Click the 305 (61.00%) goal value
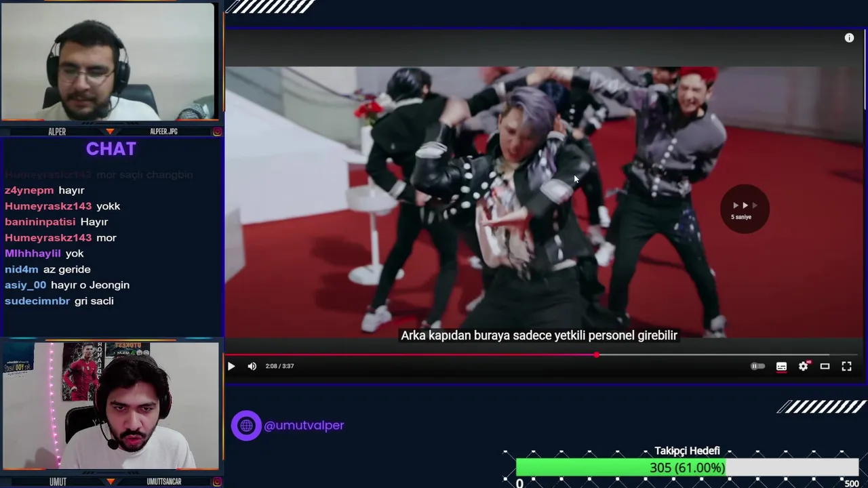The width and height of the screenshot is (868, 488). [687, 468]
